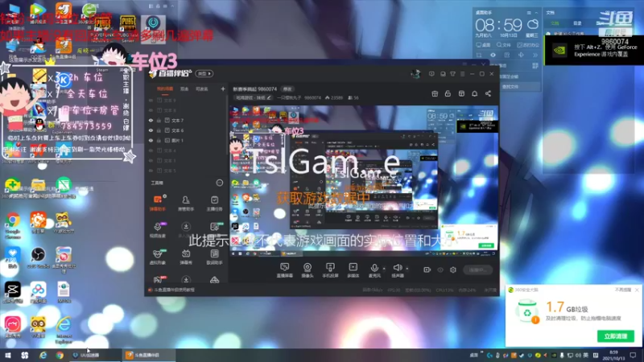Switch to the UU加速器 taskbar window

pos(94,355)
